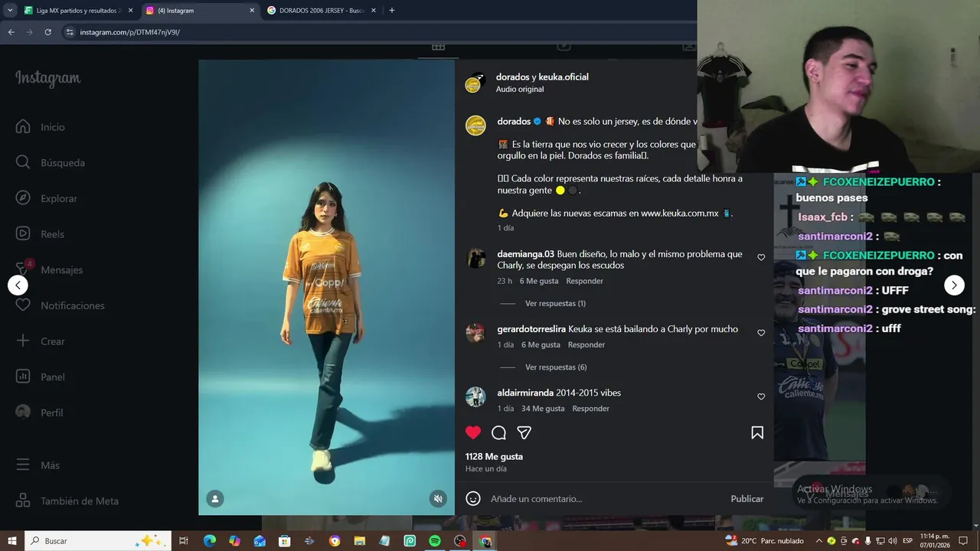980x551 pixels.
Task: Open the Windows Start menu
Action: pos(12,541)
